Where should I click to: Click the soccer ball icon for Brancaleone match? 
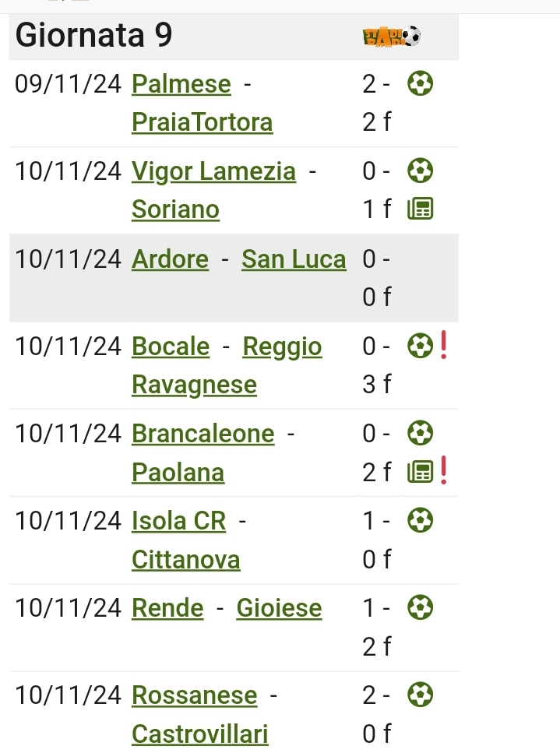pos(421,433)
